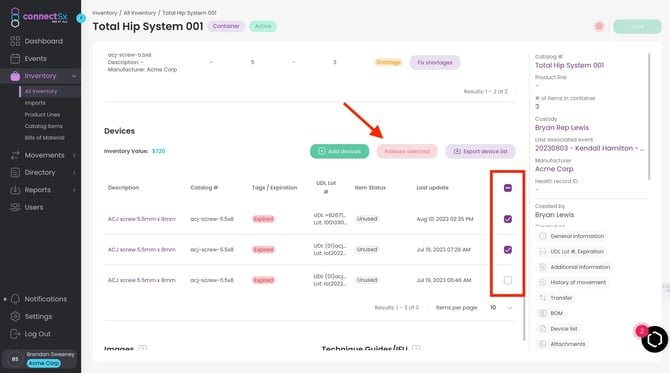Jump to History of movement section
The image size is (670, 373).
(573, 282)
